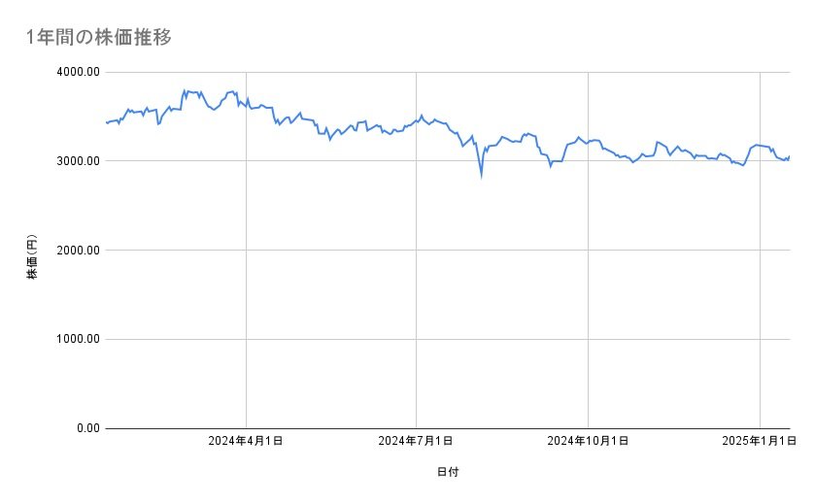Viewport: 815px width, 504px height.
Task: Select the "2025年1月1日" x-axis date label
Action: point(760,441)
